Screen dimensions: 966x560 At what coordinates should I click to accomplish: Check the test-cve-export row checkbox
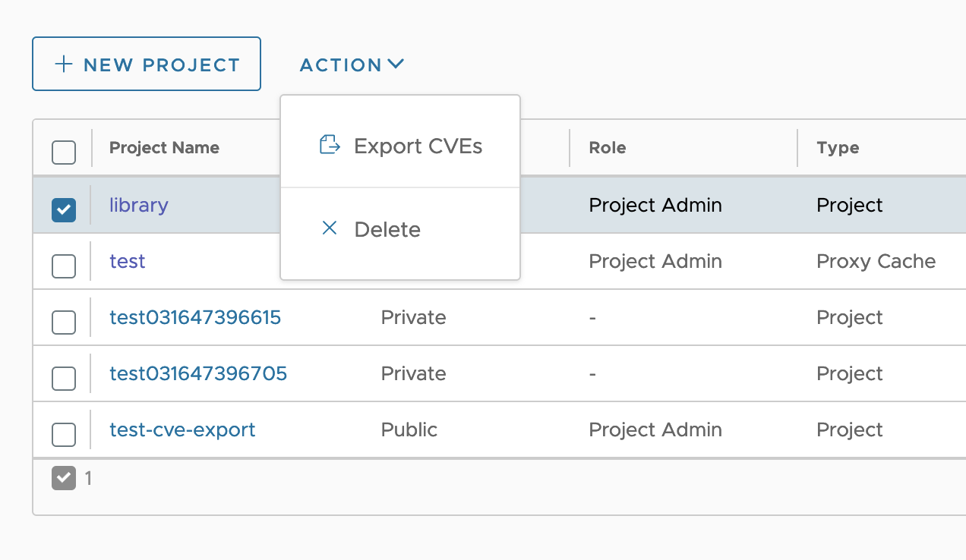[63, 434]
